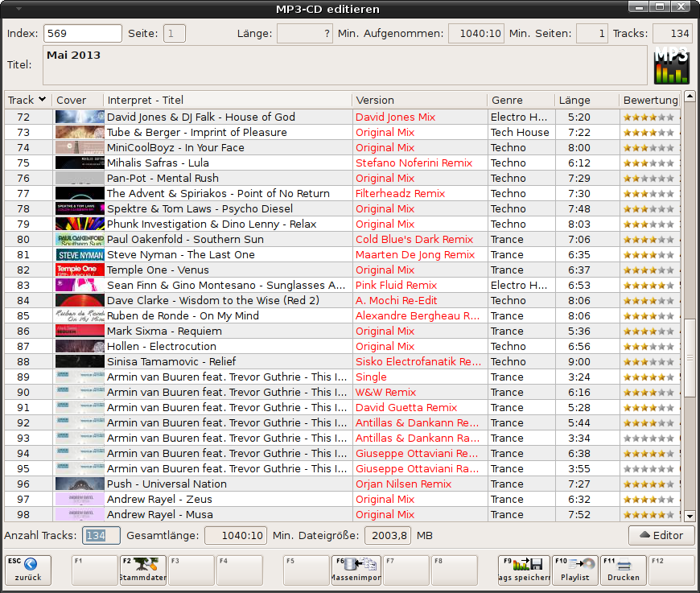Click track number 93
The width and height of the screenshot is (700, 593).
click(x=23, y=439)
